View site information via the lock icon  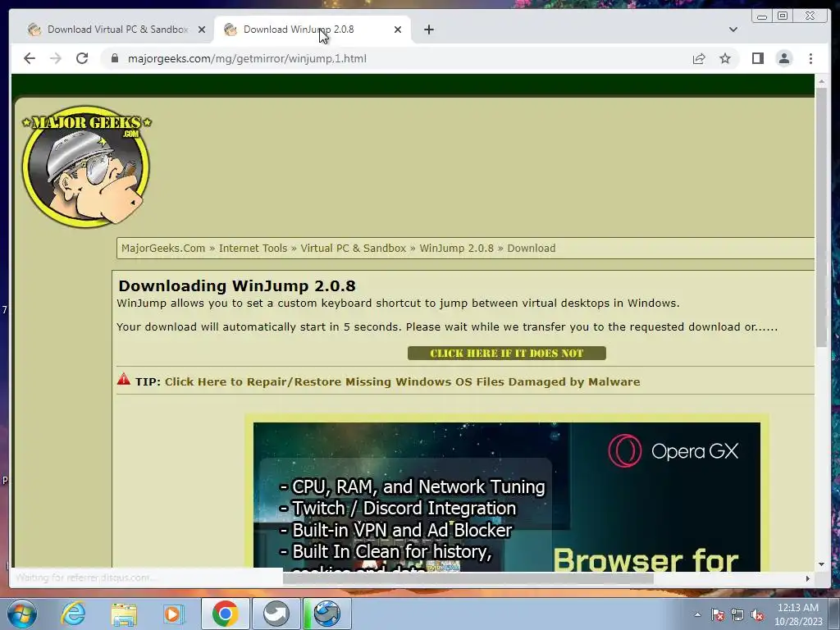[115, 58]
